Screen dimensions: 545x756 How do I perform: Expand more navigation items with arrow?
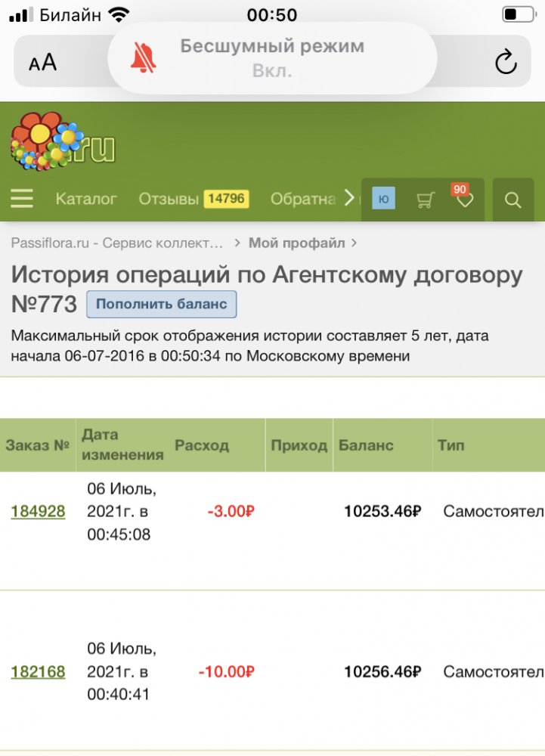click(349, 198)
